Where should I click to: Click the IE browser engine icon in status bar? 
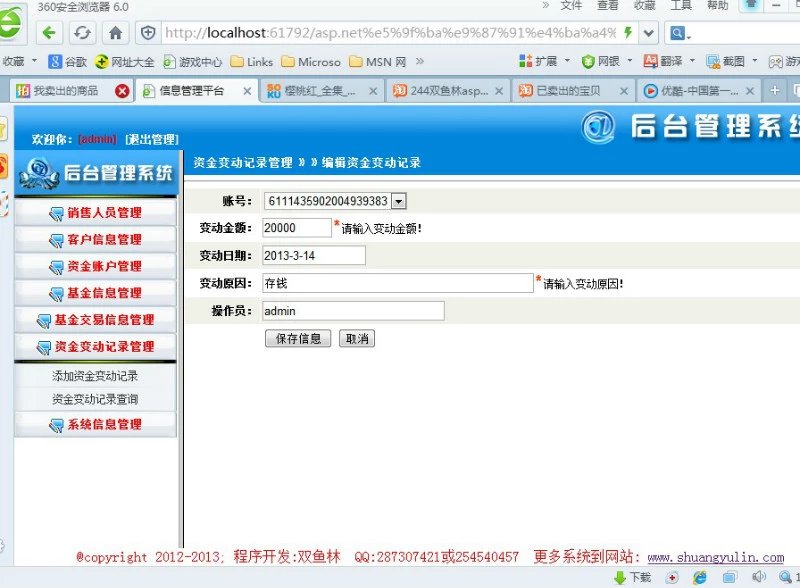point(700,577)
